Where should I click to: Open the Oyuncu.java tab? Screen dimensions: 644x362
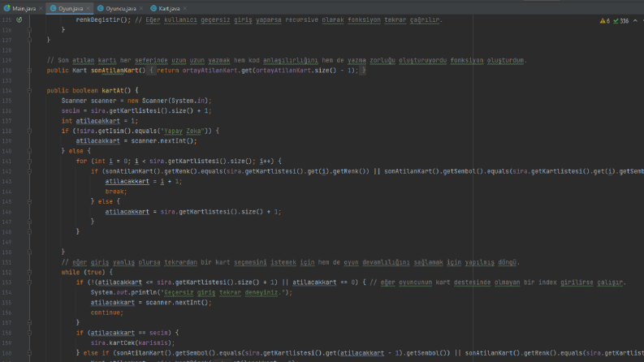pyautogui.click(x=120, y=8)
